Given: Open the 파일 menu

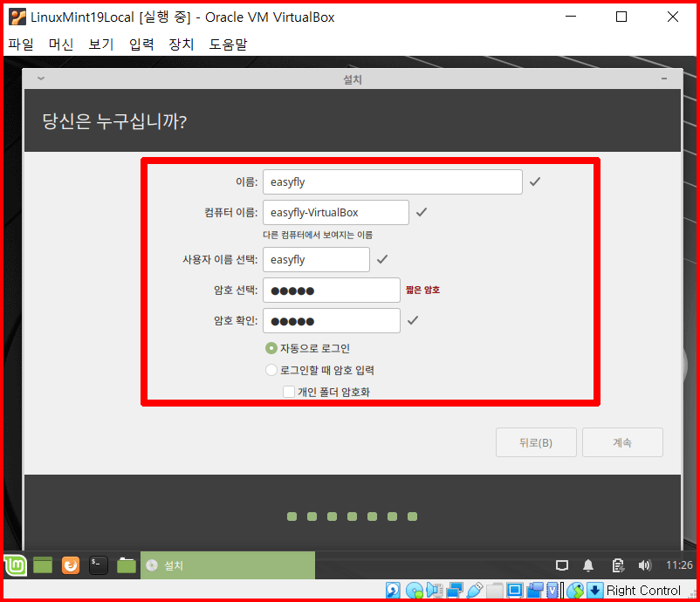Looking at the screenshot, I should (21, 44).
